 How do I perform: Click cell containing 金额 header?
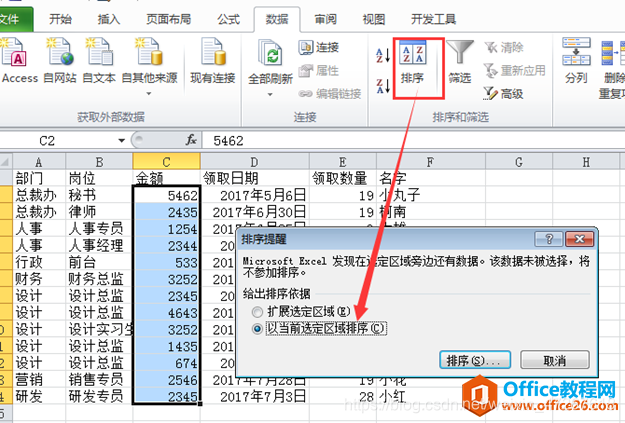(166, 178)
